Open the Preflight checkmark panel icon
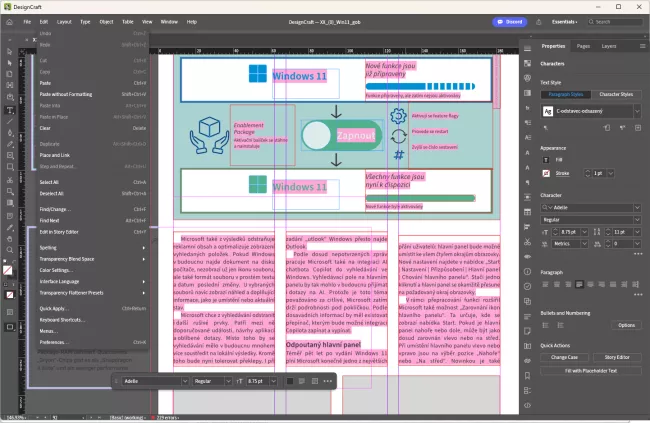The height and width of the screenshot is (423, 650). 527,286
